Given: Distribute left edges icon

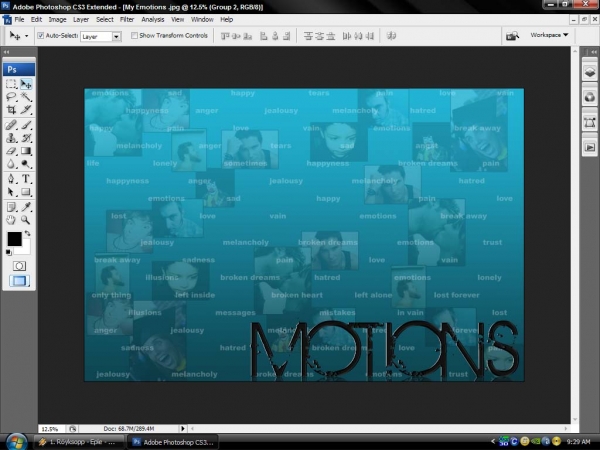Looking at the screenshot, I should [x=347, y=36].
